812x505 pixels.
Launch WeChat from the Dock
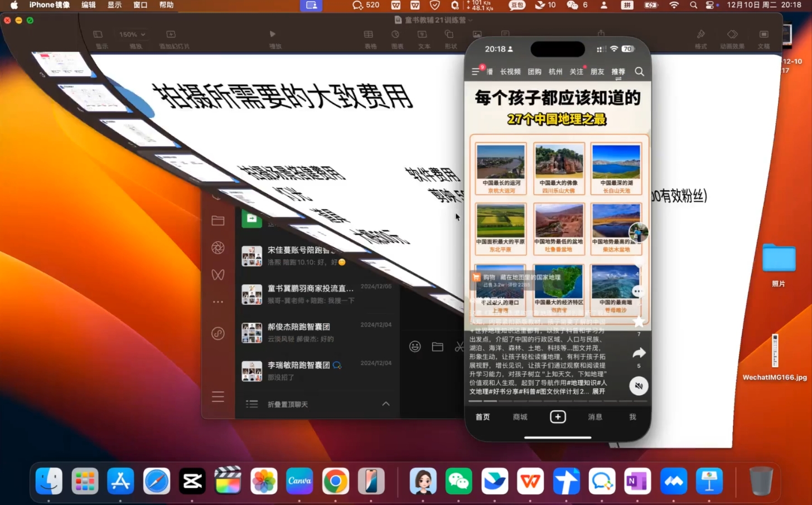point(458,481)
